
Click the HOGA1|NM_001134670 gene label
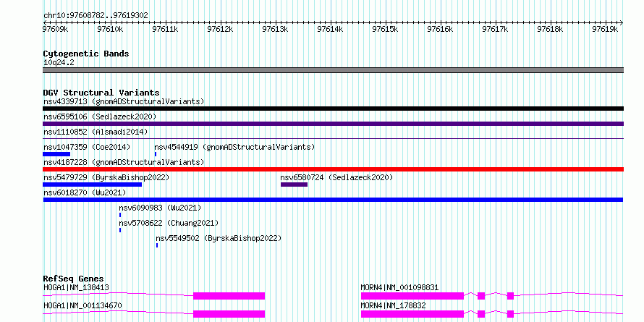tap(82, 305)
